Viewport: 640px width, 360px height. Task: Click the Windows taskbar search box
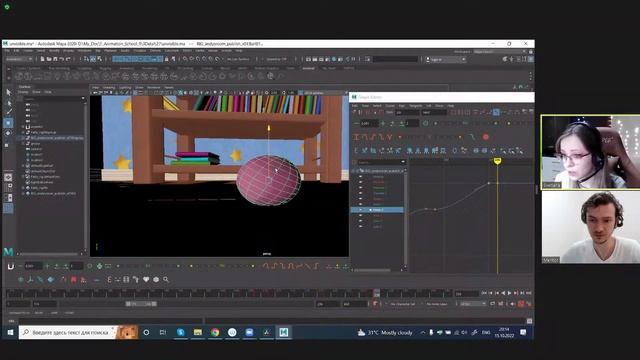click(68, 332)
